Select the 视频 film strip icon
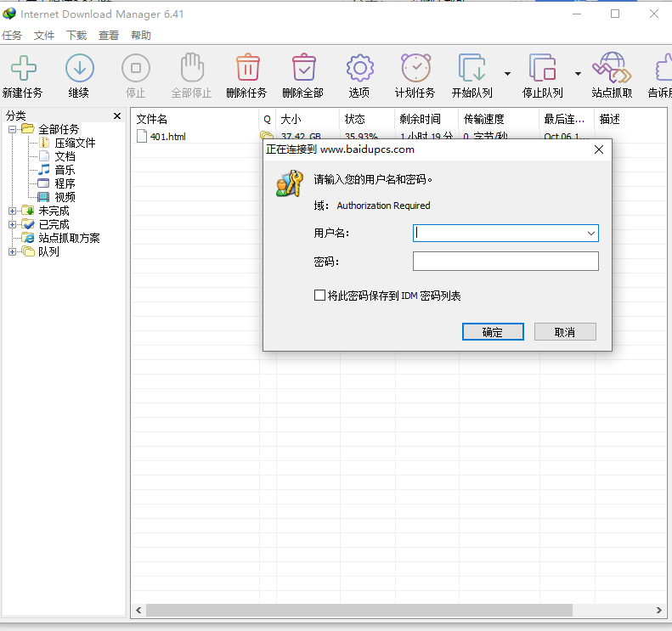Screen dimensions: 672x631 (43, 197)
